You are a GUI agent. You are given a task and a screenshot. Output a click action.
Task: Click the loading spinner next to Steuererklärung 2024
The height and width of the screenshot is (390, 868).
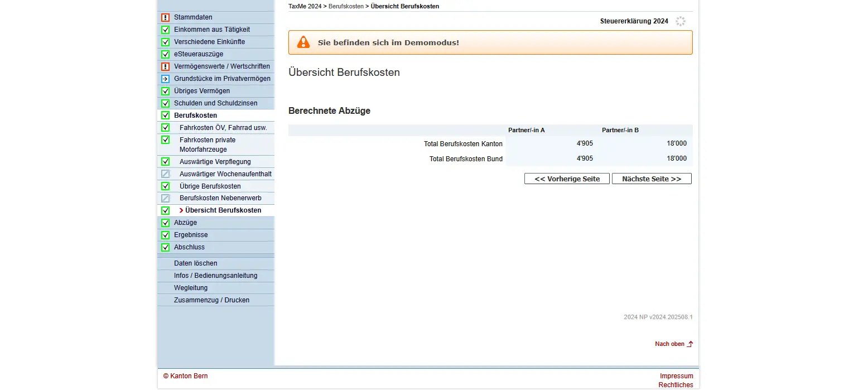point(680,21)
